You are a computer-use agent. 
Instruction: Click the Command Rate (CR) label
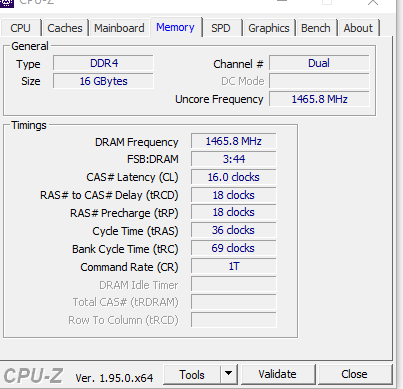click(129, 267)
